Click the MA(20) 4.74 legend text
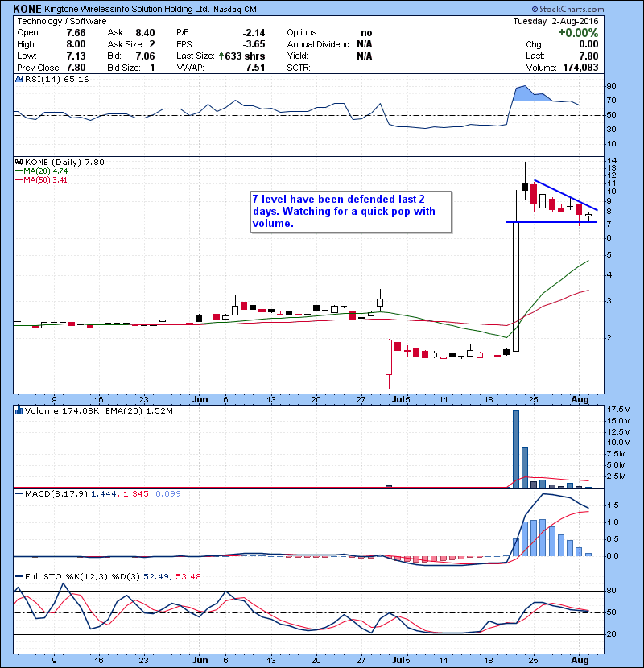 pos(46,171)
